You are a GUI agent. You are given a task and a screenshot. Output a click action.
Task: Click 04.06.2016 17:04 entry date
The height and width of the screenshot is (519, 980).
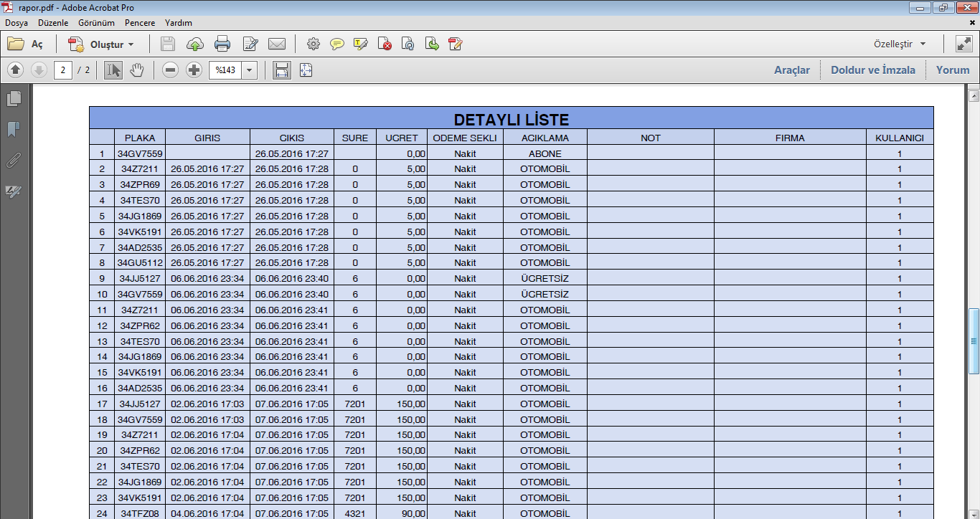pos(207,513)
